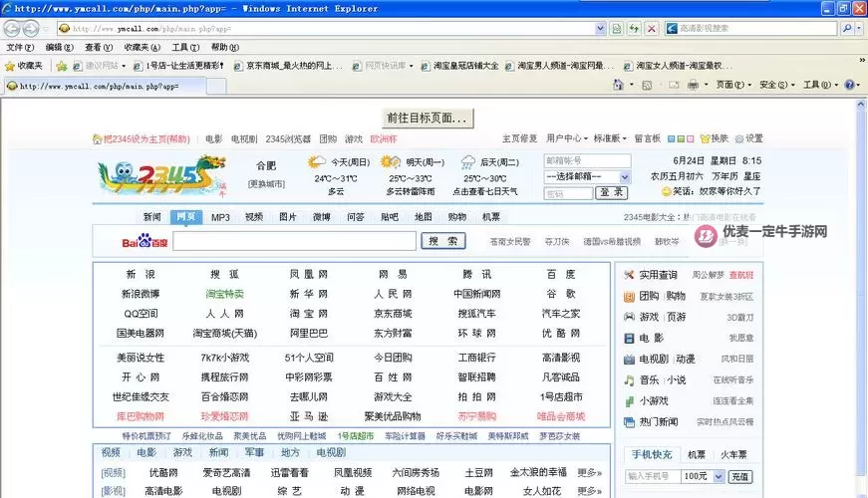
Task: Click the 1号店 favorites bar bookmark
Action: [x=178, y=66]
